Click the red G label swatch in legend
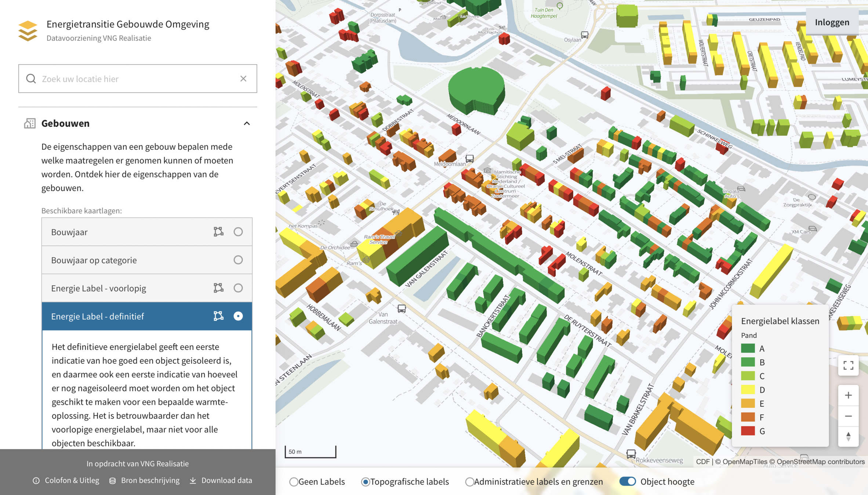This screenshot has width=868, height=495. pyautogui.click(x=748, y=431)
